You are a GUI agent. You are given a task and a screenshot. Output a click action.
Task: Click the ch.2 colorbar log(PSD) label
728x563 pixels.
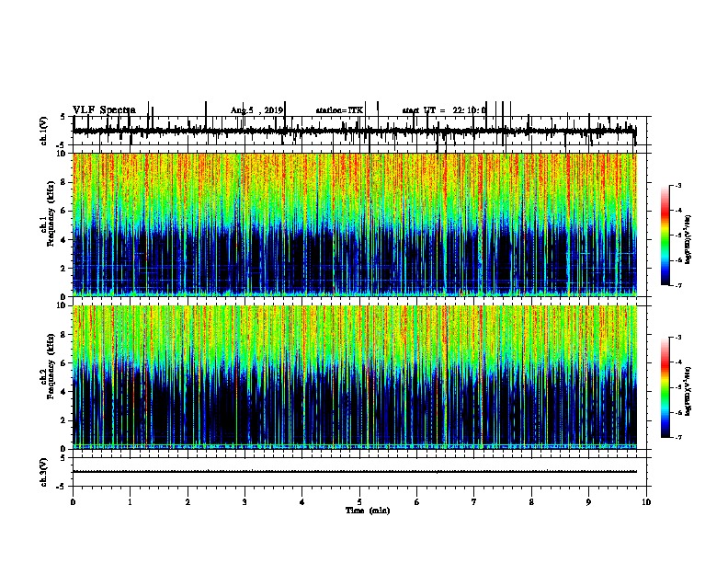(688, 391)
